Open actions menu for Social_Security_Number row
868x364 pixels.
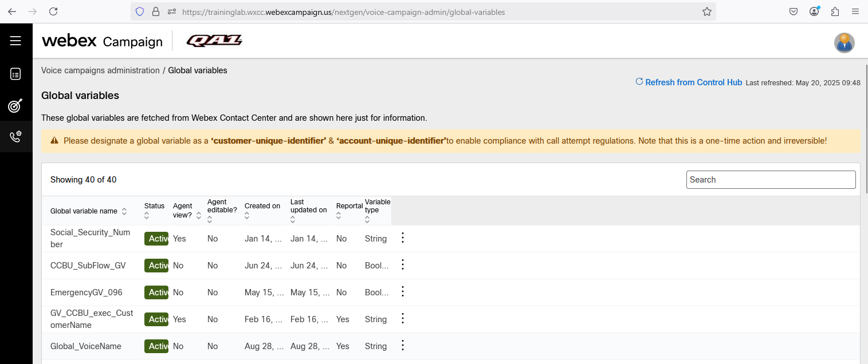tap(403, 238)
